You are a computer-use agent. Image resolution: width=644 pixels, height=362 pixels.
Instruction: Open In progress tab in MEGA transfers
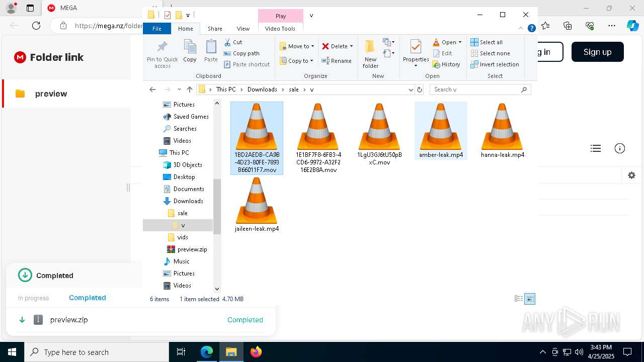tap(34, 298)
